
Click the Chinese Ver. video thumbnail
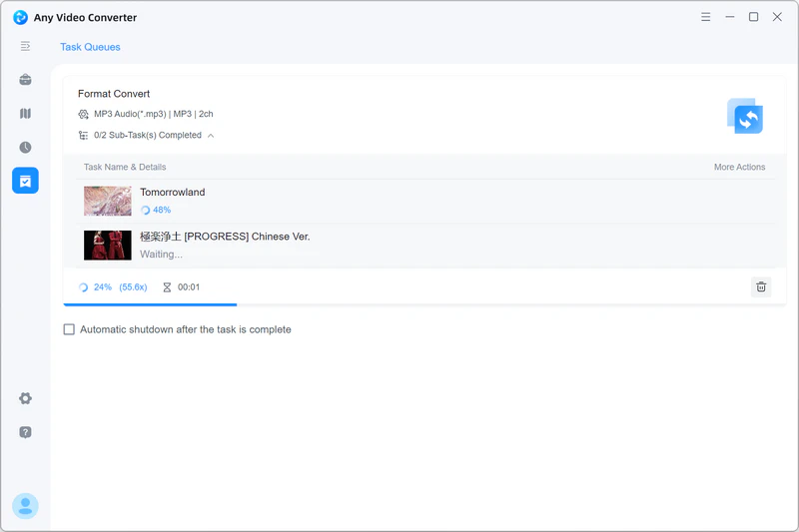point(107,245)
